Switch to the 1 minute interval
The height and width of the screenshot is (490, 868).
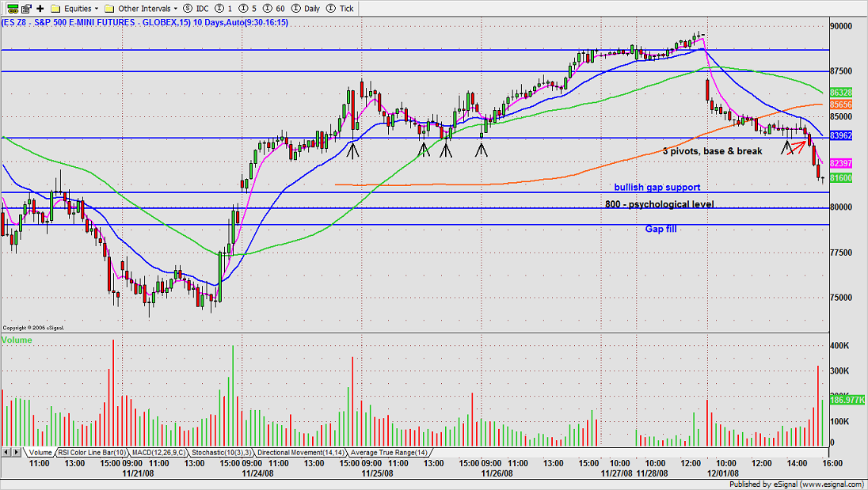click(223, 8)
